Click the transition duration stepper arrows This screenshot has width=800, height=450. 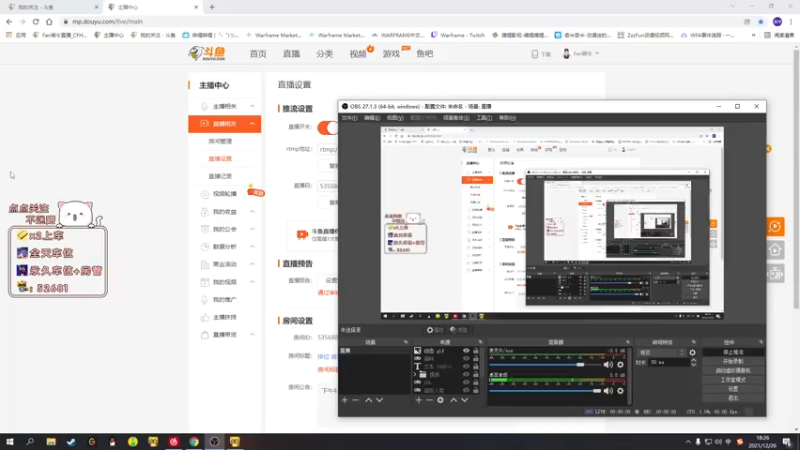pyautogui.click(x=693, y=362)
